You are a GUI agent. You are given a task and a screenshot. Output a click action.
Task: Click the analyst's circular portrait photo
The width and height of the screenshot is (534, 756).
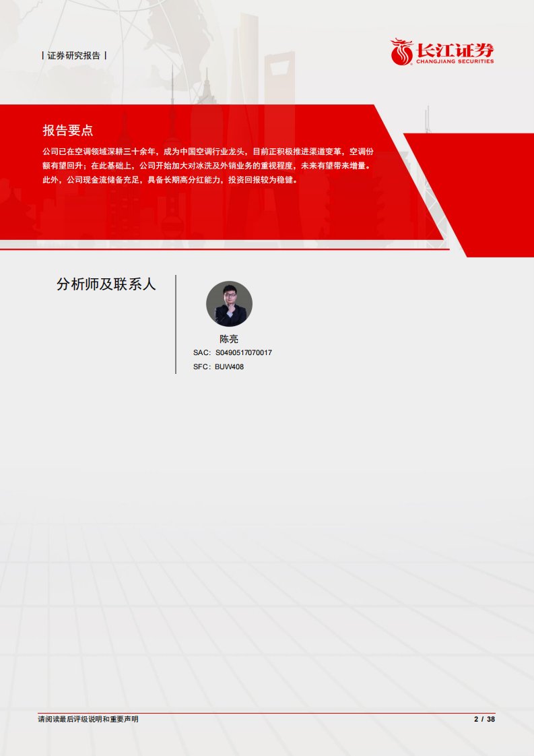coord(229,304)
